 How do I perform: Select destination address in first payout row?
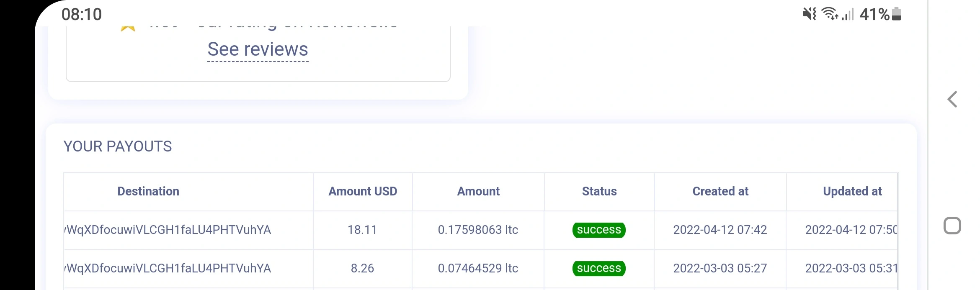[168, 230]
